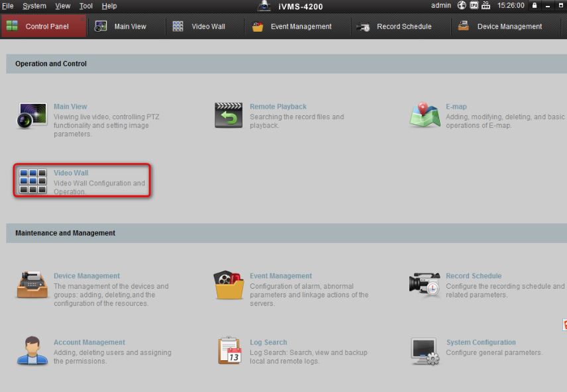Switch to the Video Wall tab
The image size is (567, 392).
coord(205,26)
